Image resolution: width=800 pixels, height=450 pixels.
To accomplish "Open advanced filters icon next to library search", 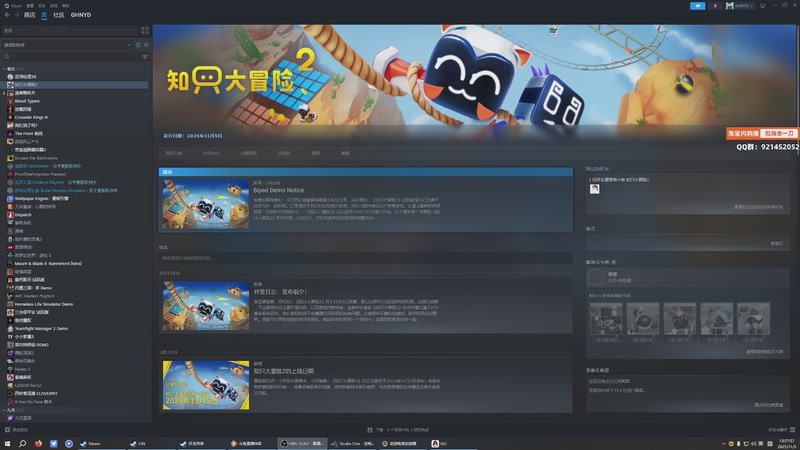I will (145, 57).
